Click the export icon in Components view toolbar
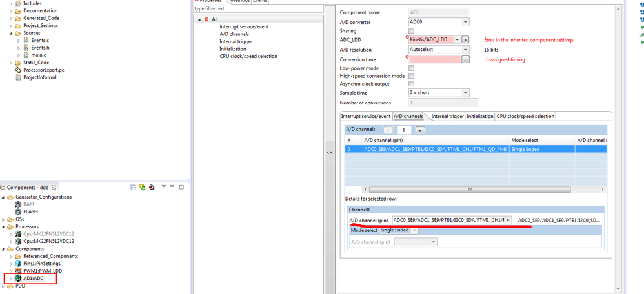The height and width of the screenshot is (294, 644). point(152,187)
